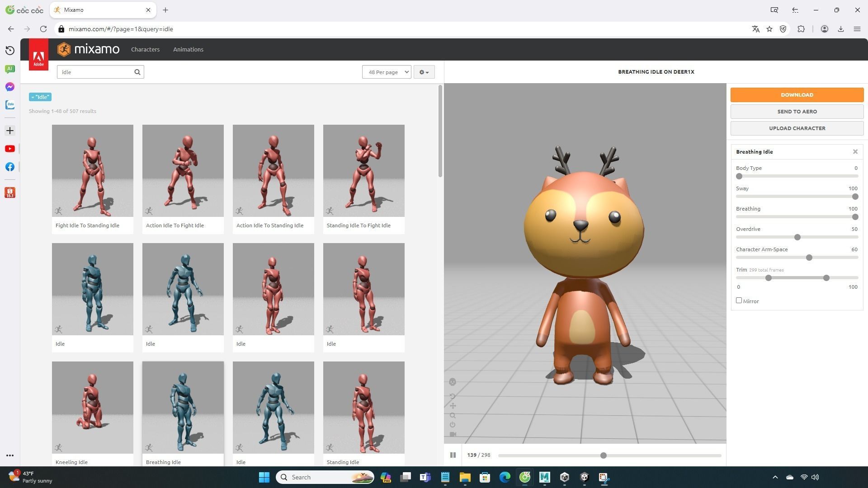Open the Animations tab

point(188,49)
